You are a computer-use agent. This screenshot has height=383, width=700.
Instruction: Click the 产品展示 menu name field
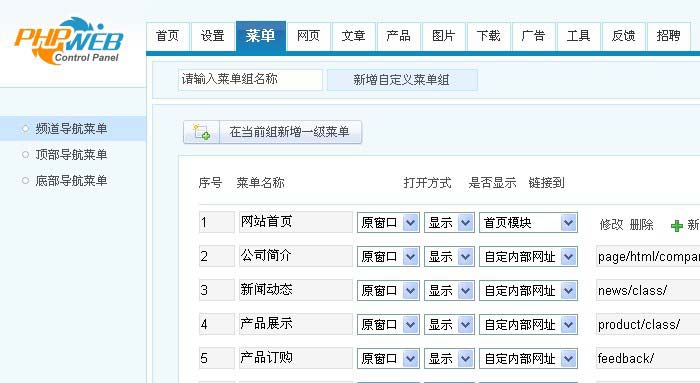click(296, 324)
